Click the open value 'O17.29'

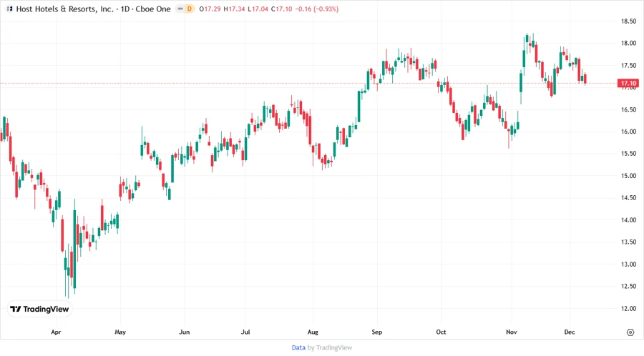click(210, 9)
